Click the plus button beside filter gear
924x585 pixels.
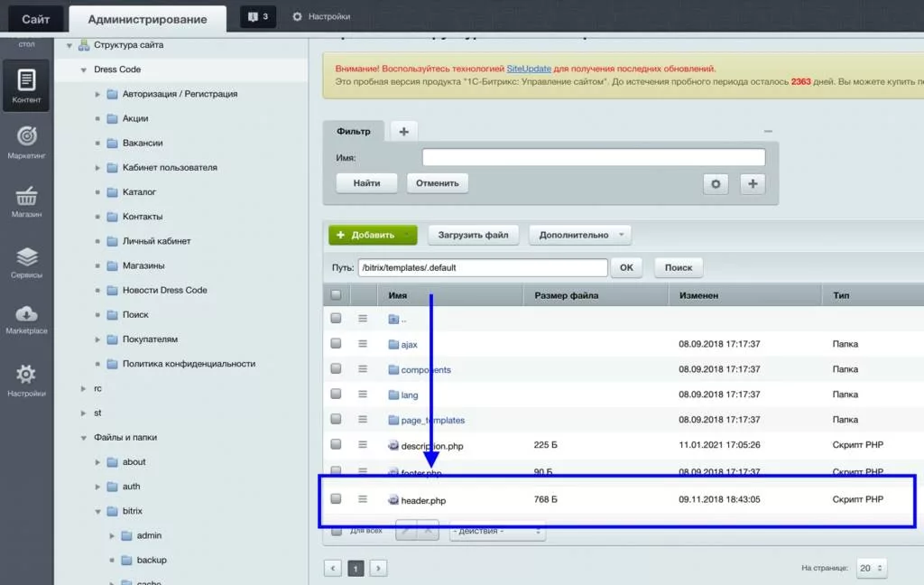(x=753, y=184)
